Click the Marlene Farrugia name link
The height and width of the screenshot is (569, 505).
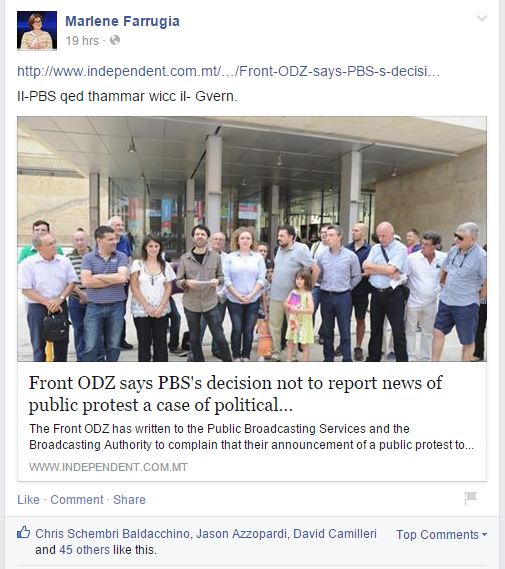pyautogui.click(x=122, y=21)
